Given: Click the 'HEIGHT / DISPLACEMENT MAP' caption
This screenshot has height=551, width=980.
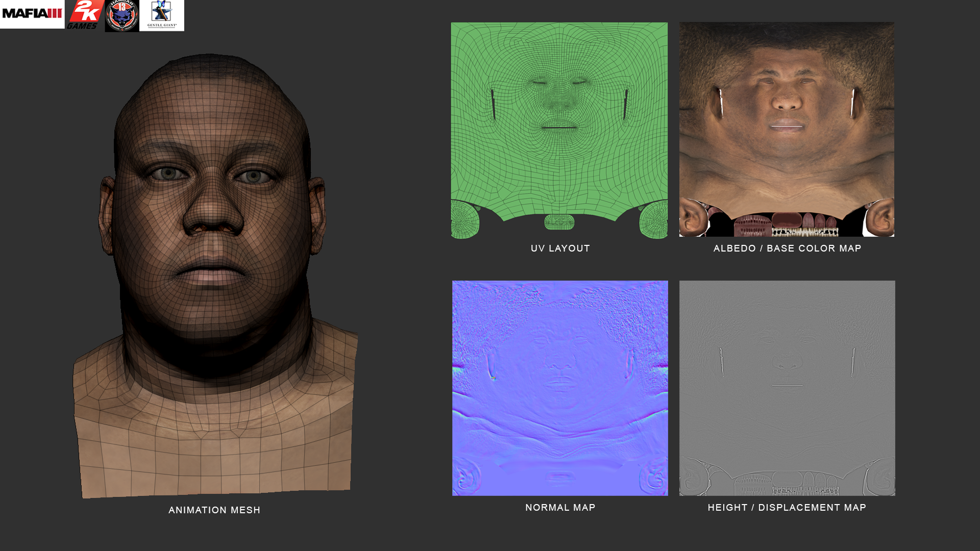Looking at the screenshot, I should pos(787,508).
